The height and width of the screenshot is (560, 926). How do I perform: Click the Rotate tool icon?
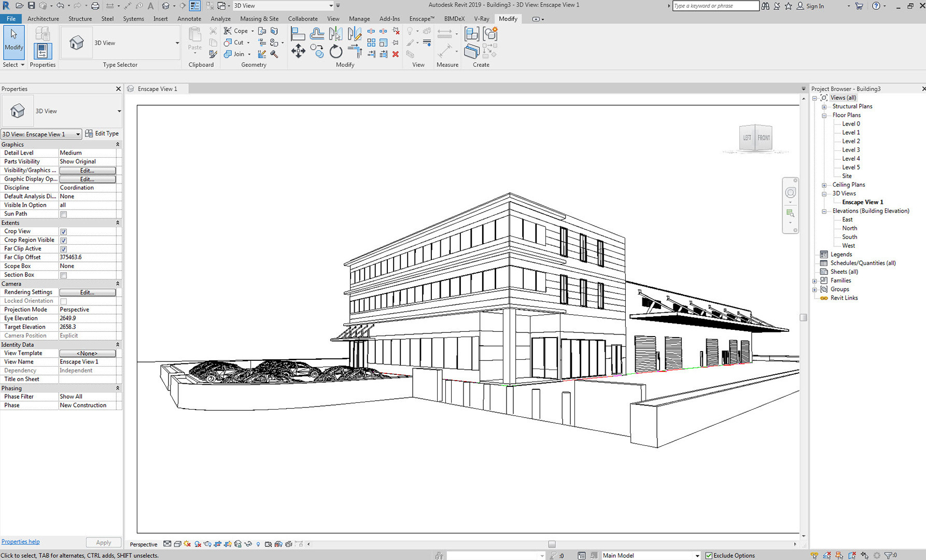(336, 51)
